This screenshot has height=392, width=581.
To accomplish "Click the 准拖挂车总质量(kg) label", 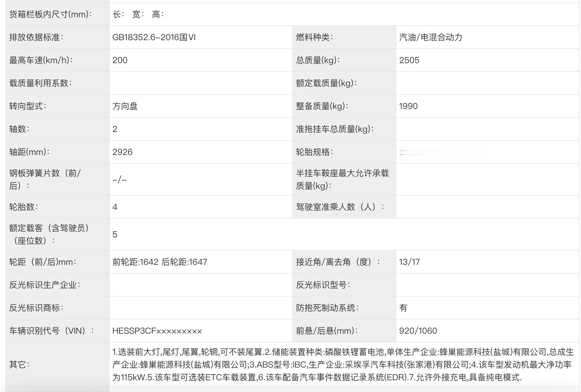I will pos(335,129).
